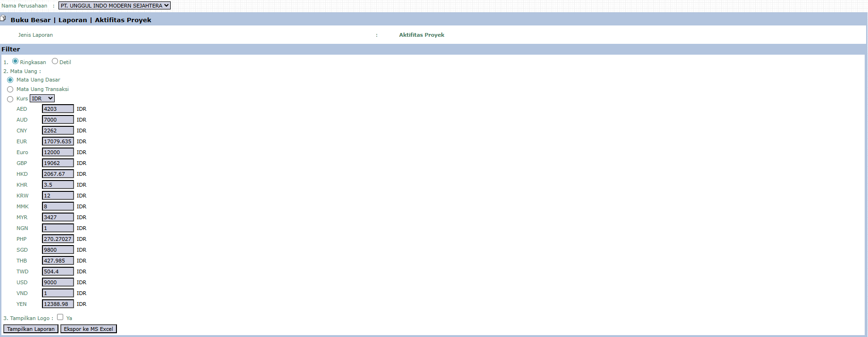The image size is (868, 337).
Task: Focus the EUR rate input box
Action: [58, 141]
